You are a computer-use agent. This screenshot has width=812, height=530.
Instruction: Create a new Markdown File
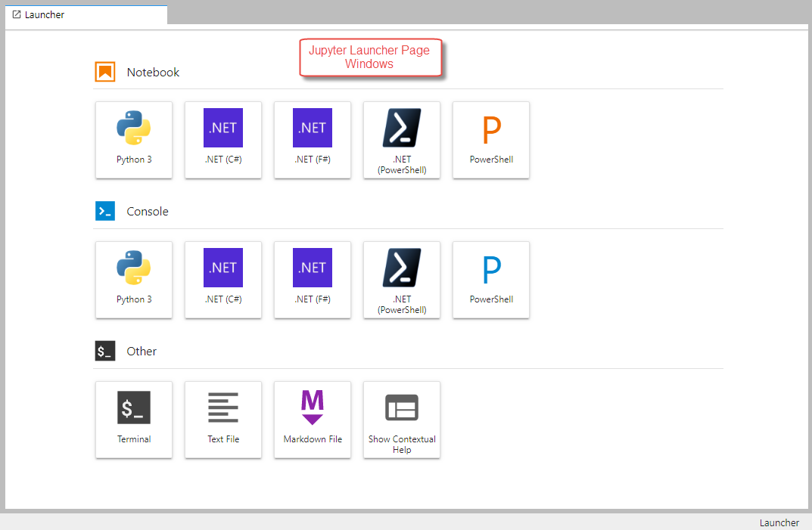point(313,420)
